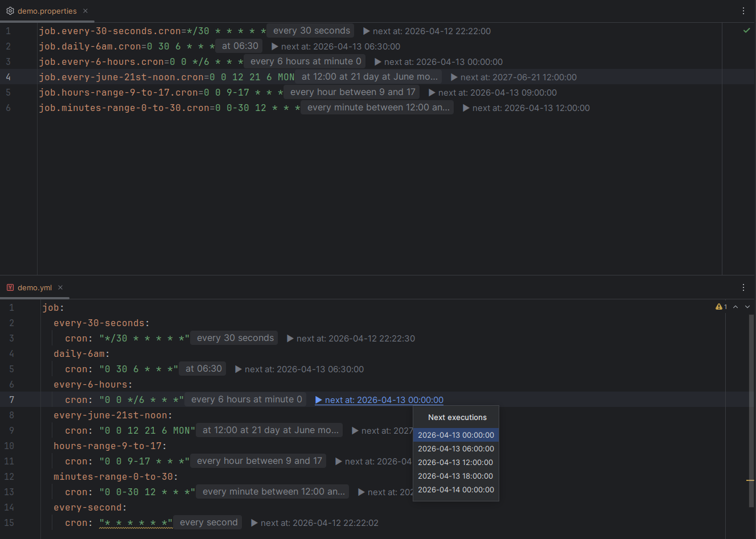Click the warning-underlined "* * * * * *" cron value
Viewport: 756px width, 539px height.
click(135, 523)
